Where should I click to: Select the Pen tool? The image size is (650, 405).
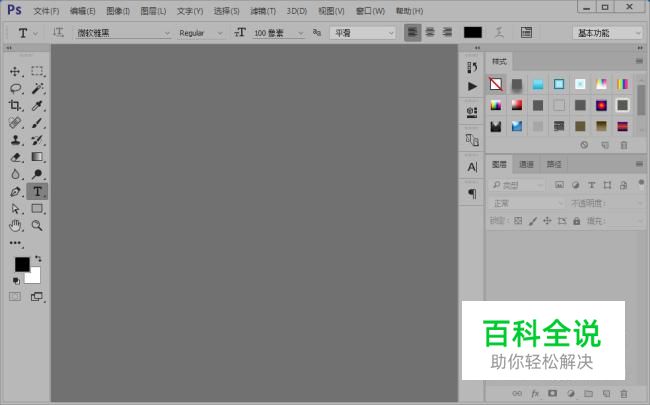point(15,192)
